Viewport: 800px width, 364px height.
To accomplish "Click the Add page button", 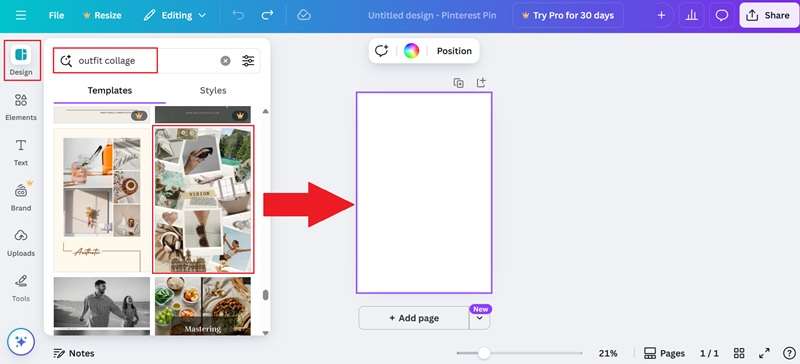I will (x=414, y=318).
